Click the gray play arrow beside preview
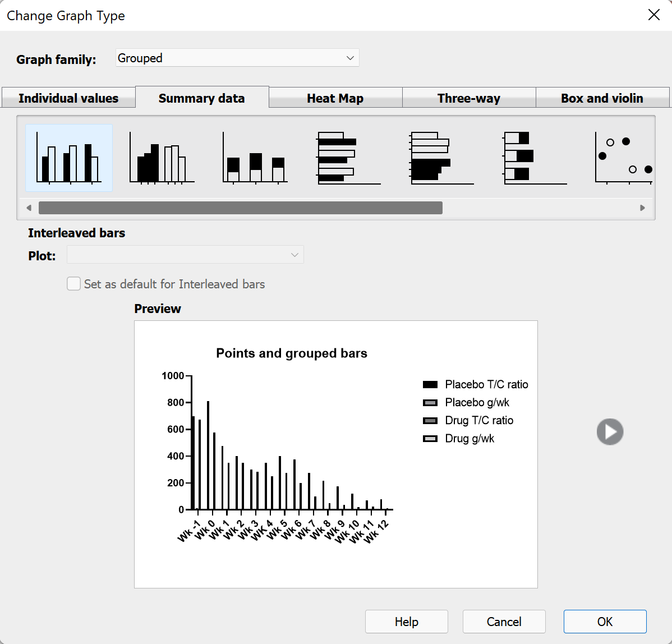 coord(610,432)
